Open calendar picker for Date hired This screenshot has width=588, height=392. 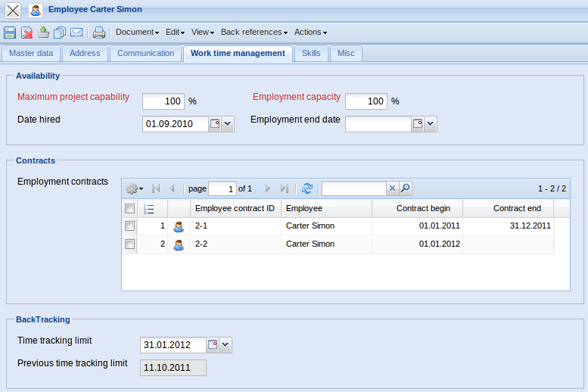click(x=214, y=124)
